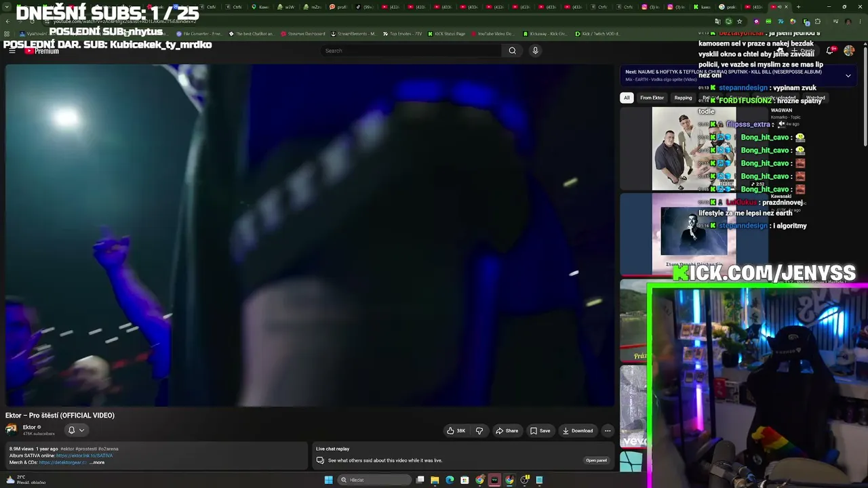Launch Microsoft Edge from the taskbar
The image size is (868, 488).
pyautogui.click(x=450, y=480)
